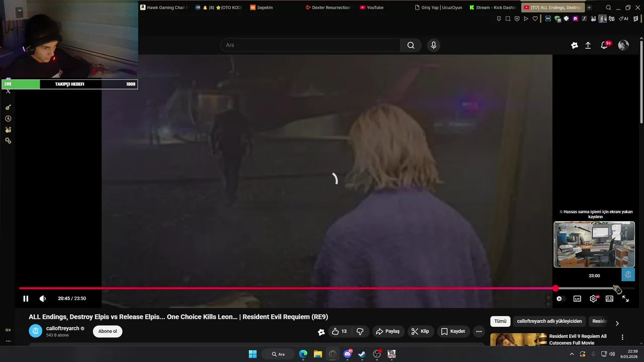Open the sidebar guitar music player icon
Image resolution: width=644 pixels, height=362 pixels.
click(8, 108)
